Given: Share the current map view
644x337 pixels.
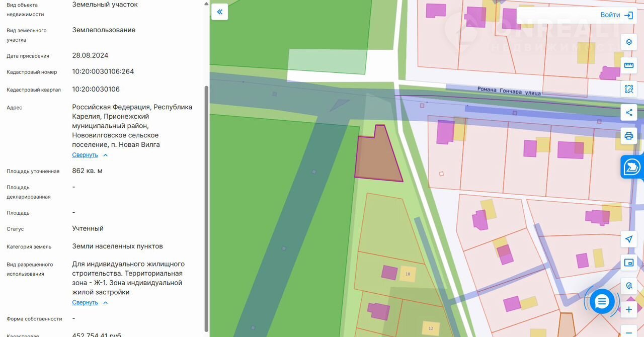Looking at the screenshot, I should pos(628,112).
